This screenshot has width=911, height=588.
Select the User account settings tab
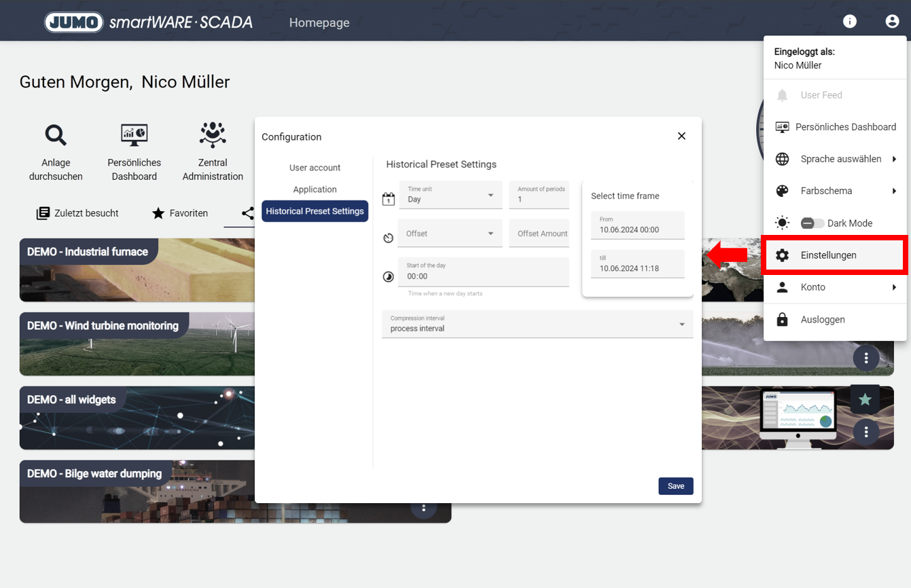click(315, 168)
